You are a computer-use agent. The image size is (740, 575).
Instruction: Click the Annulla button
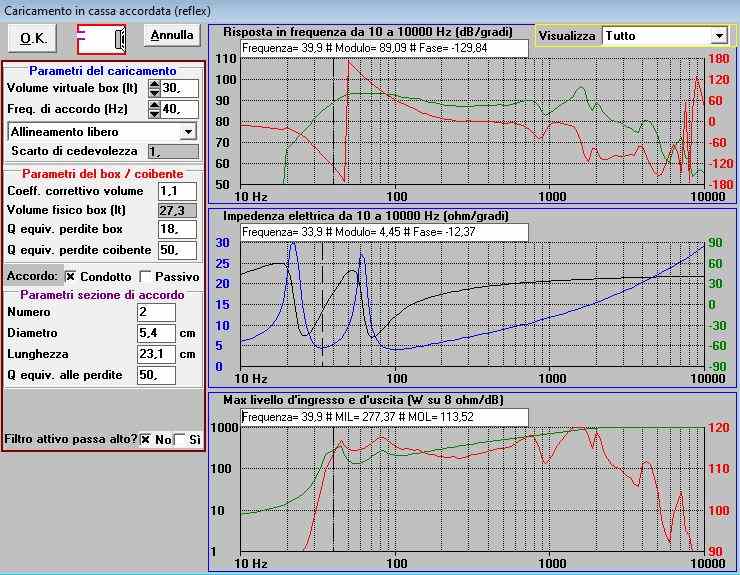click(x=172, y=35)
